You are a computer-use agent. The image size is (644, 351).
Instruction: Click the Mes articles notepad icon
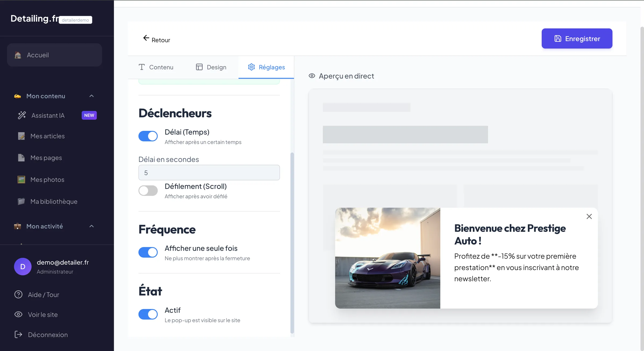click(x=21, y=136)
